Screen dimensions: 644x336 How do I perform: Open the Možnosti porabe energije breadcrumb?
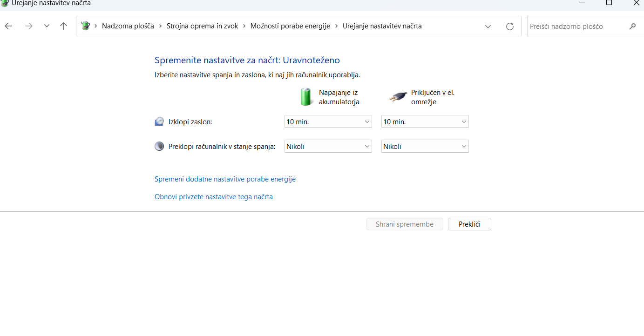(x=290, y=26)
